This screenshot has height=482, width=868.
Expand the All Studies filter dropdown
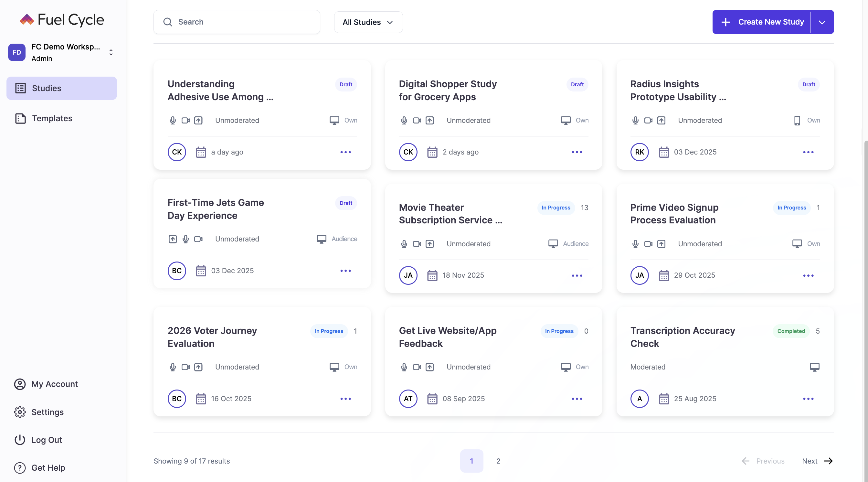368,22
